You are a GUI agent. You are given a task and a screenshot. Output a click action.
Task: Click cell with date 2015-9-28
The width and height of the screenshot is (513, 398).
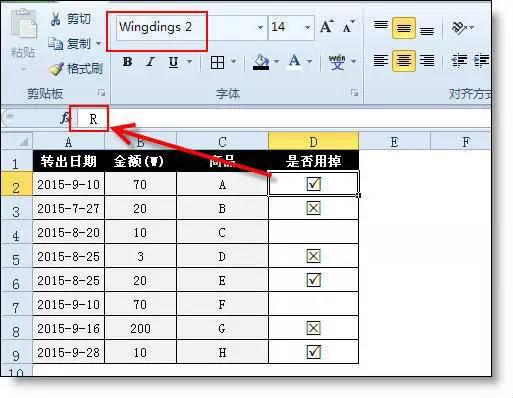[x=69, y=352]
